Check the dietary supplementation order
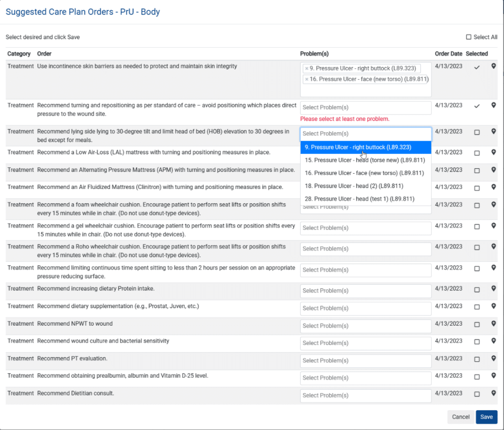Screen dimensions: 504x430 (477, 307)
